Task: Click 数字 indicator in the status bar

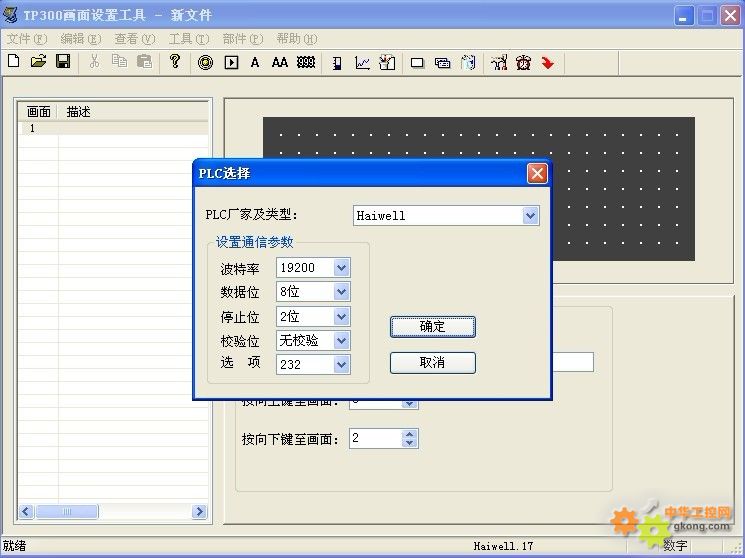Action: pos(675,546)
